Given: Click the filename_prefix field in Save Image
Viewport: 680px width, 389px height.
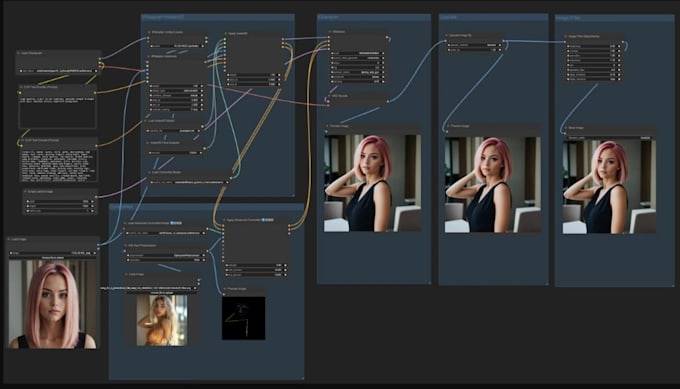Looking at the screenshot, I should tap(610, 138).
